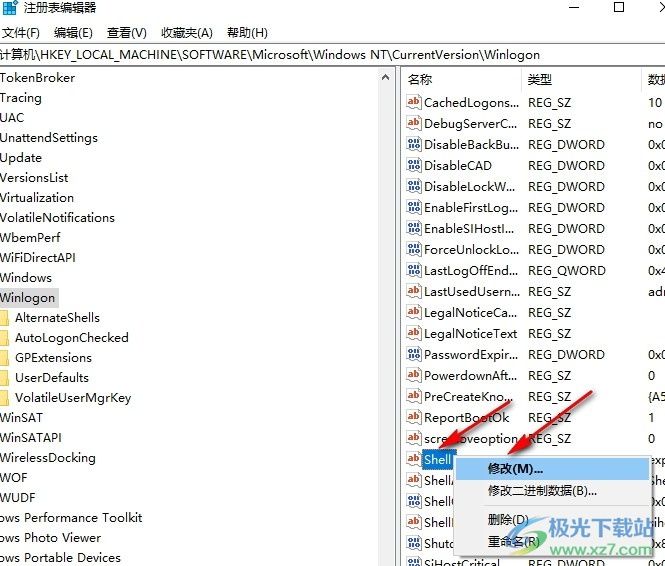Click the LastLogOffEnd... QWORD icon

[414, 270]
